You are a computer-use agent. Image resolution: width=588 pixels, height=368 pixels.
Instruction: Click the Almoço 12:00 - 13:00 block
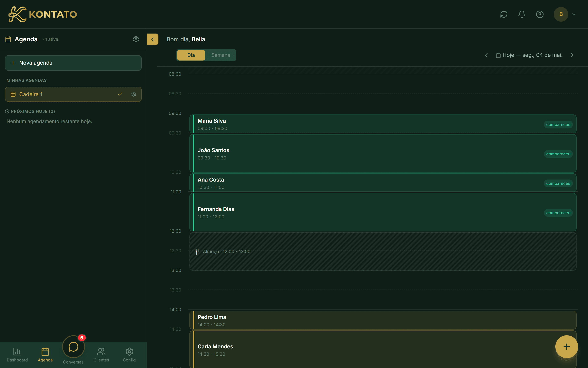click(x=383, y=251)
